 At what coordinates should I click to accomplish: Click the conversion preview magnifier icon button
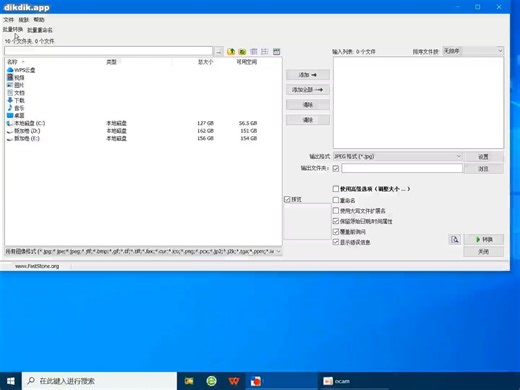tap(455, 239)
